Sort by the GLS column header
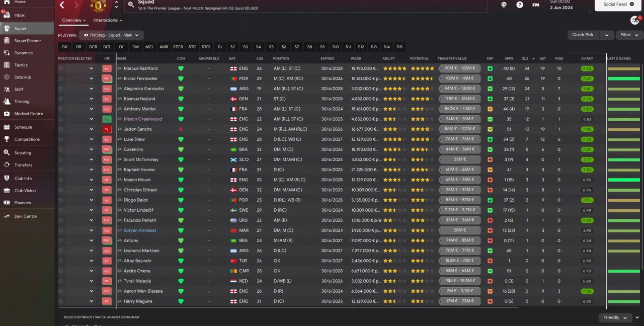 (525, 58)
